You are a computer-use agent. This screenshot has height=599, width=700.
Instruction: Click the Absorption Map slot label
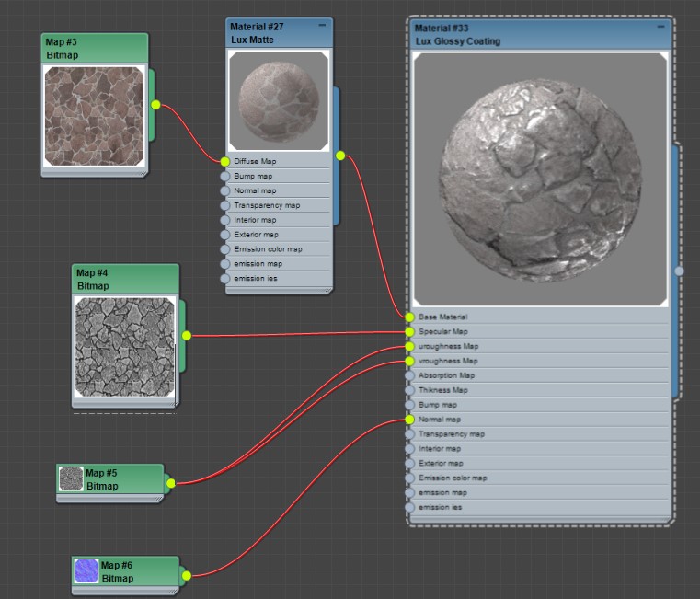(x=447, y=375)
